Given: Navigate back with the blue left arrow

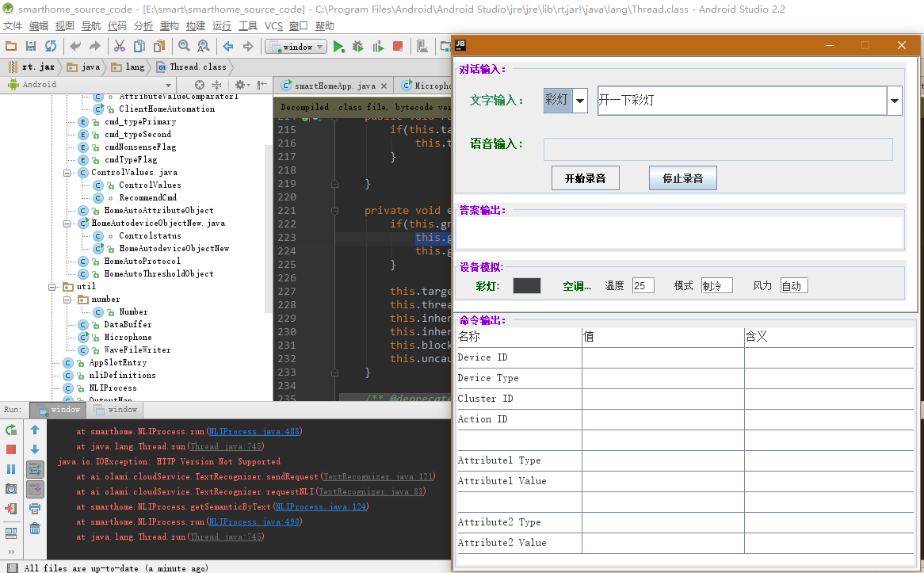Looking at the screenshot, I should coord(228,46).
